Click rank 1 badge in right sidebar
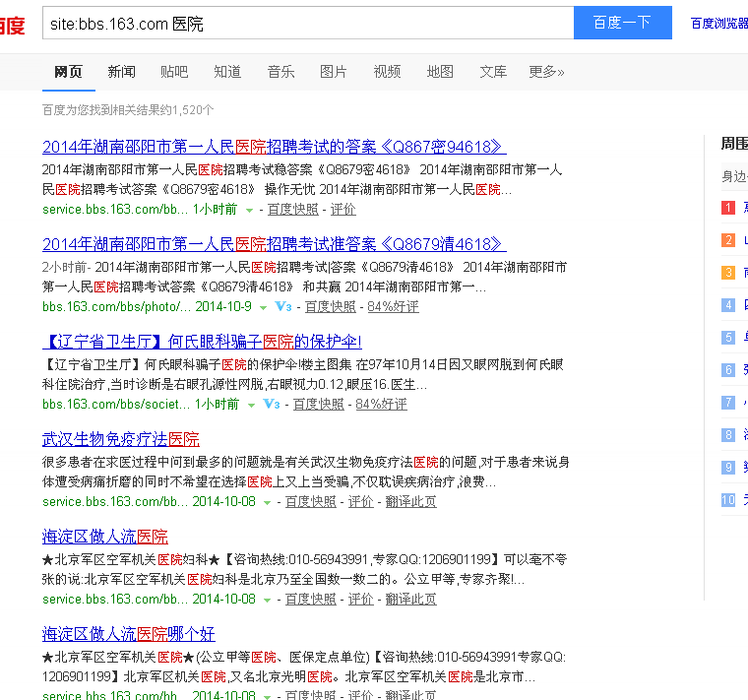Screen dimensions: 748x700 pos(728,207)
